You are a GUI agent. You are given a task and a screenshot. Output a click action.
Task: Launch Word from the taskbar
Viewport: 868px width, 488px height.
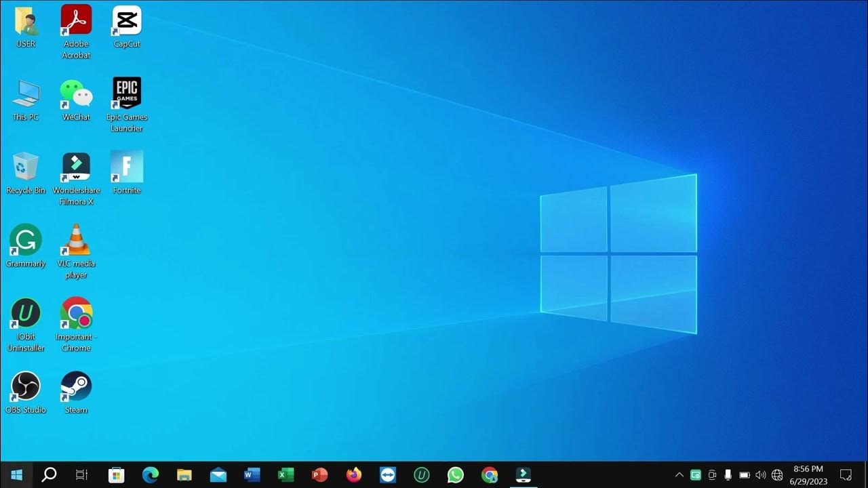click(252, 474)
